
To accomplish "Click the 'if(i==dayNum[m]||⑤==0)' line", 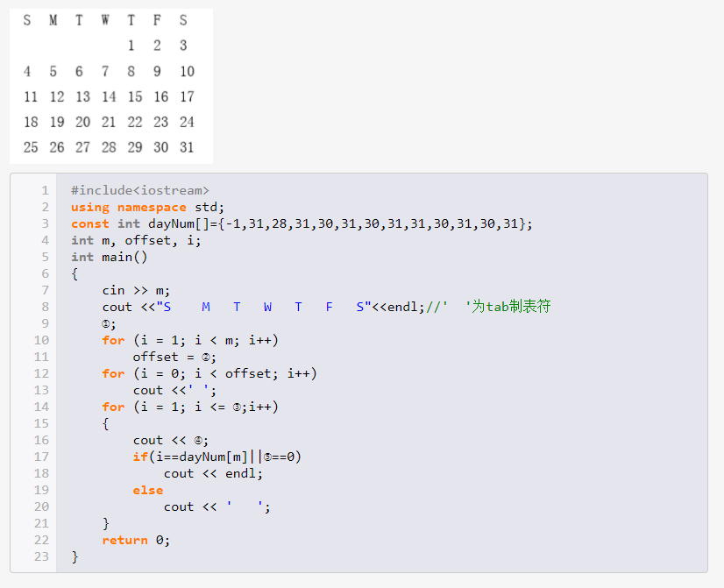I will tap(217, 457).
